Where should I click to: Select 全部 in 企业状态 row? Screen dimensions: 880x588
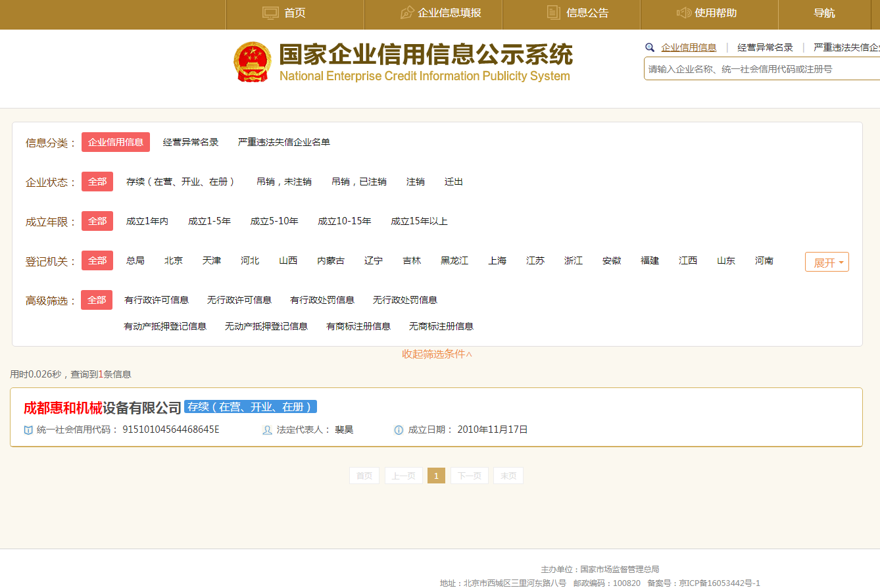click(x=97, y=182)
